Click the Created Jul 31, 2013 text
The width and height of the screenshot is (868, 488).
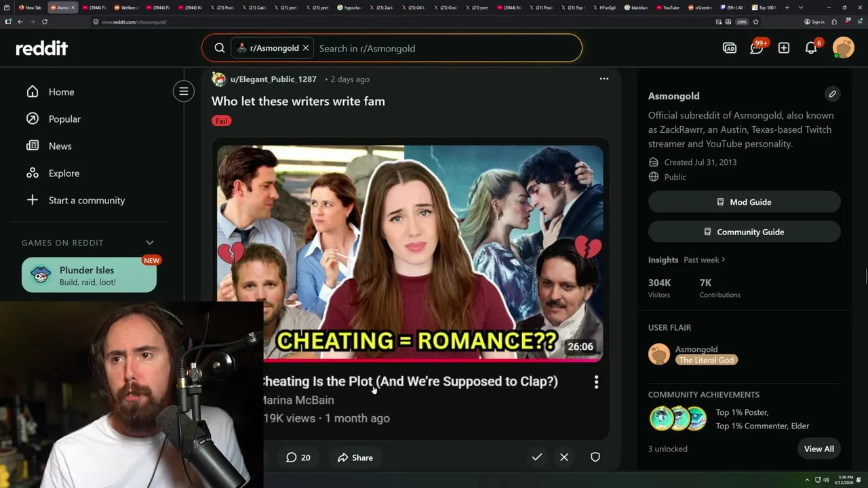[701, 162]
